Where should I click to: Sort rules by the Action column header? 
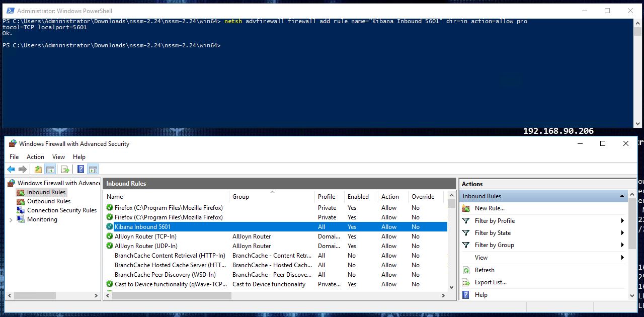(x=393, y=197)
